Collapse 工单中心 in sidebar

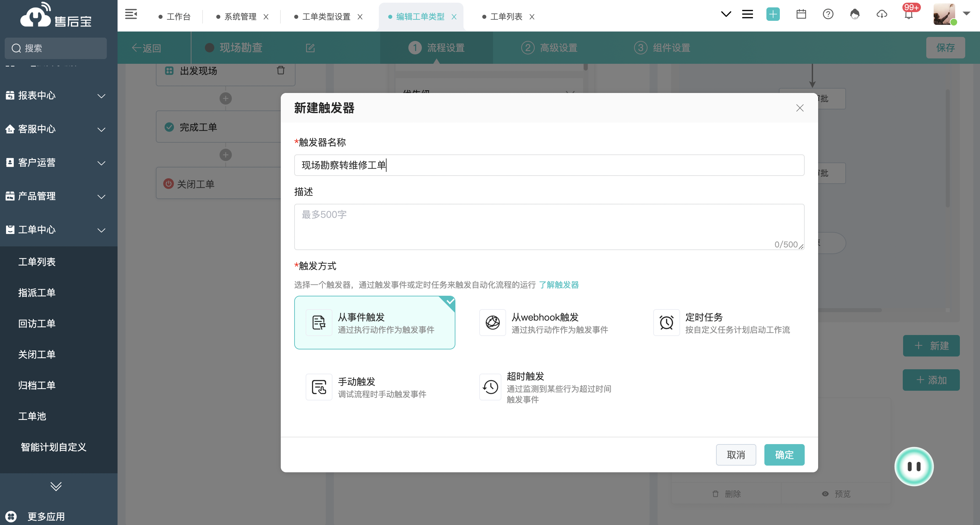pos(58,230)
